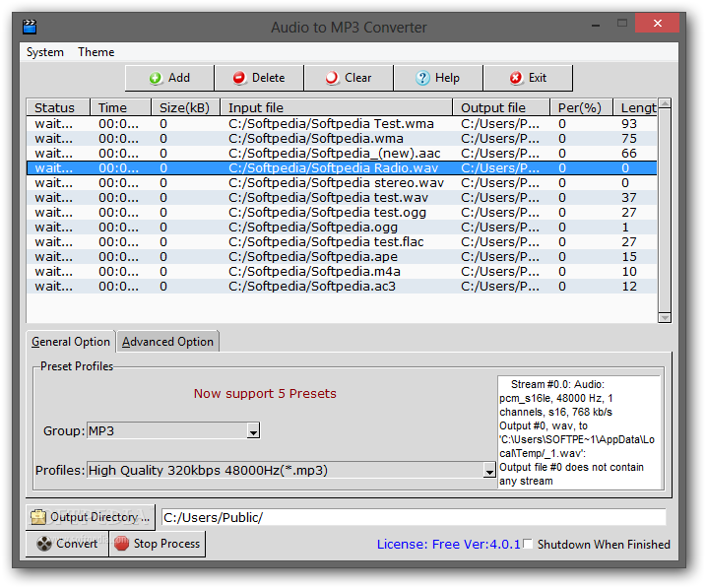Click the Stop Process button

click(158, 544)
